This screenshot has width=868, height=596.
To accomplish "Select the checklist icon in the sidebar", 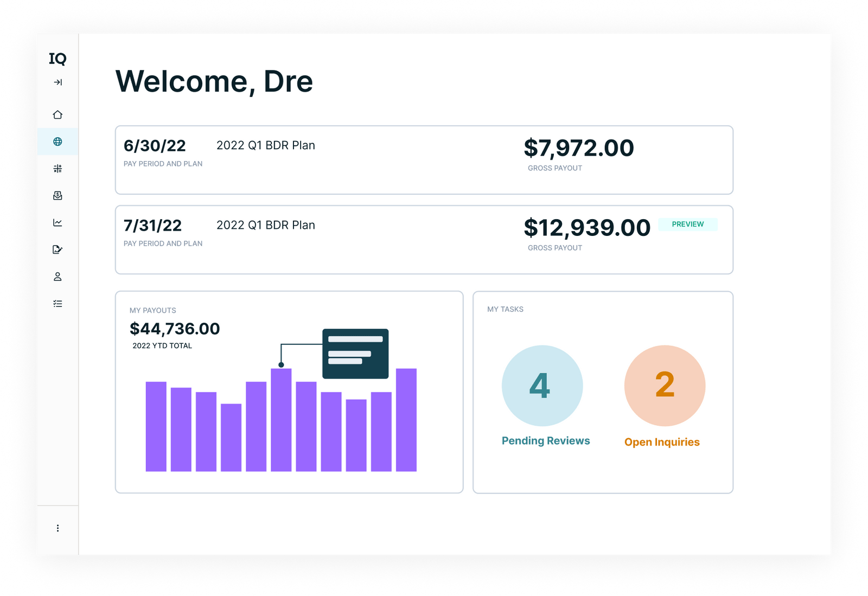I will point(58,304).
